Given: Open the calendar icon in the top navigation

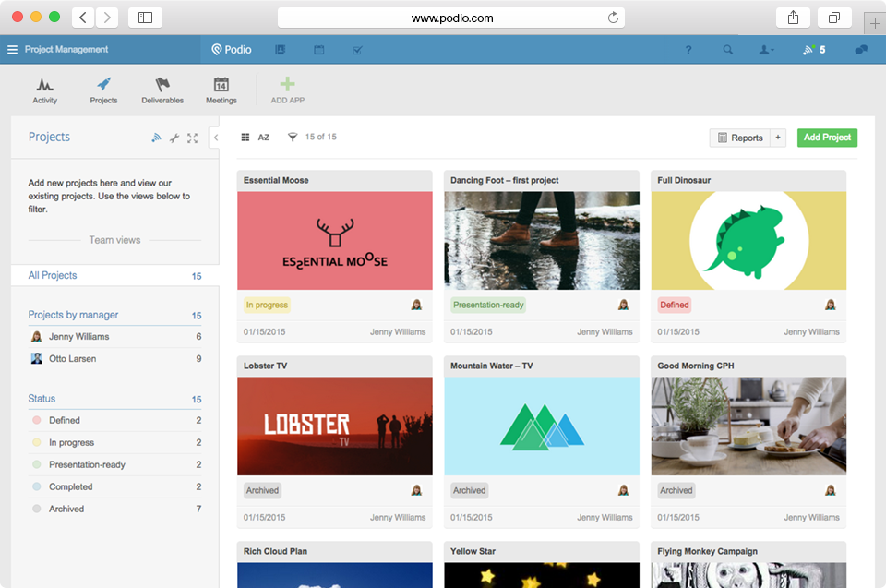Looking at the screenshot, I should tap(319, 50).
